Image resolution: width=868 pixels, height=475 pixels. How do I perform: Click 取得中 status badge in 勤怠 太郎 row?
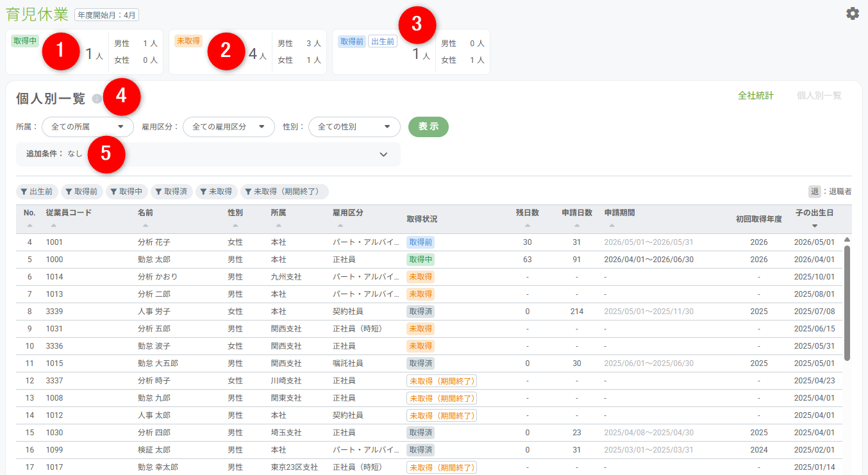tap(421, 260)
